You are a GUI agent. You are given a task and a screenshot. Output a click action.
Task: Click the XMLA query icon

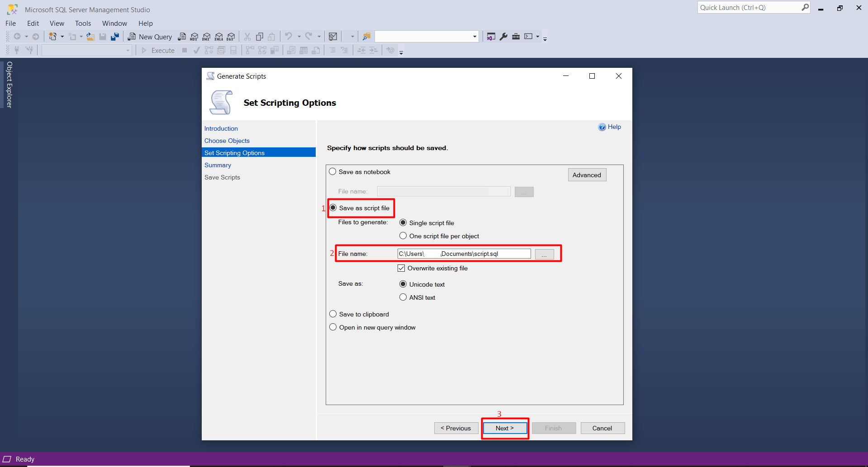219,37
